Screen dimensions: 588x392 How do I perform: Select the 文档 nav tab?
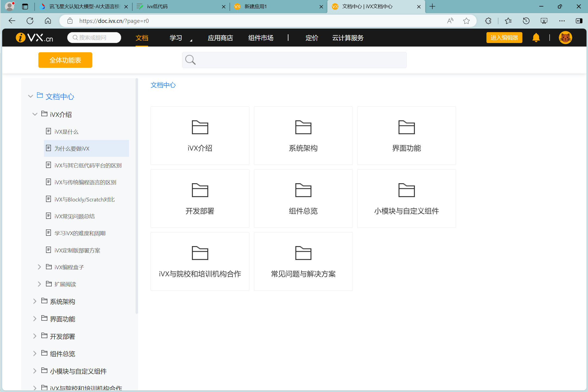(x=142, y=38)
